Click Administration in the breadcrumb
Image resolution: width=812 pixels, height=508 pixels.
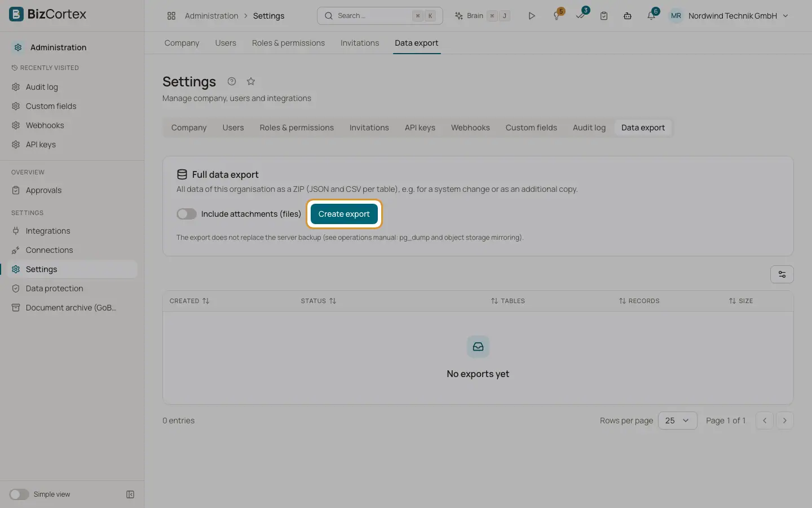(x=211, y=16)
